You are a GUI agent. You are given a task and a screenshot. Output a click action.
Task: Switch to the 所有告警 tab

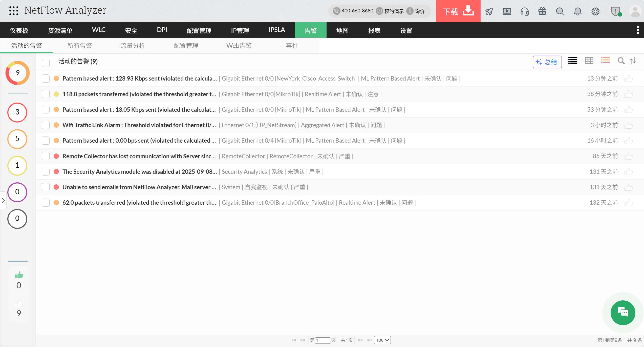(79, 46)
